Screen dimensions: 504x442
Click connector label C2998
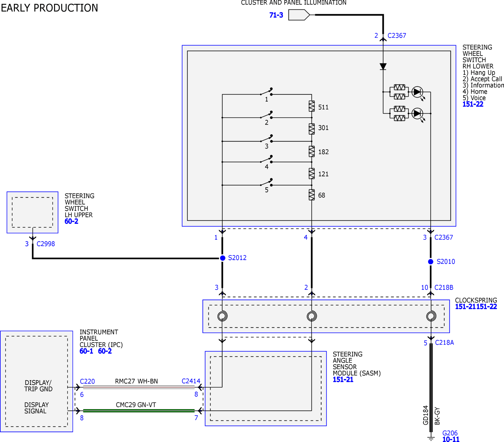(x=46, y=244)
